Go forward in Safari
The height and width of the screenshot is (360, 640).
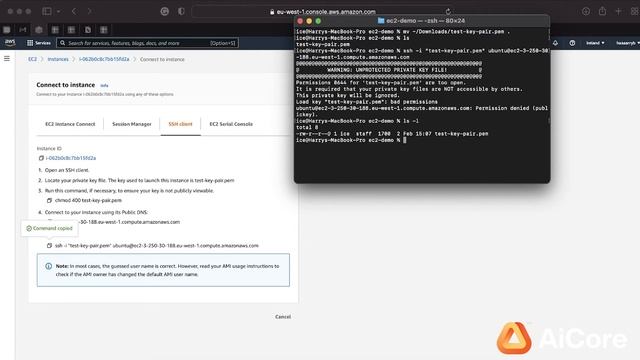tap(89, 11)
